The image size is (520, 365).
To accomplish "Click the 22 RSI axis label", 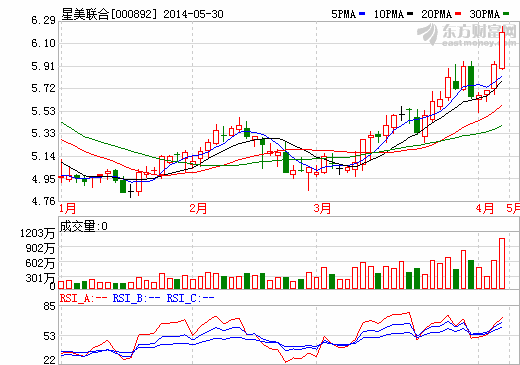I will [x=49, y=360].
